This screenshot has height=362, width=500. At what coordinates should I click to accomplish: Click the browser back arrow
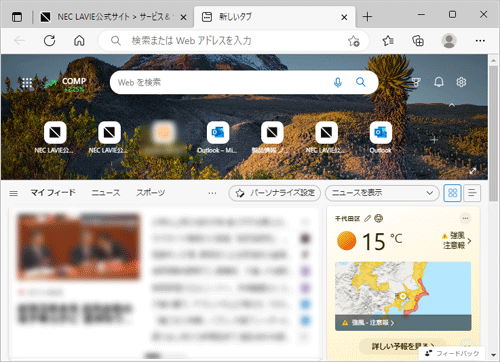tap(19, 41)
